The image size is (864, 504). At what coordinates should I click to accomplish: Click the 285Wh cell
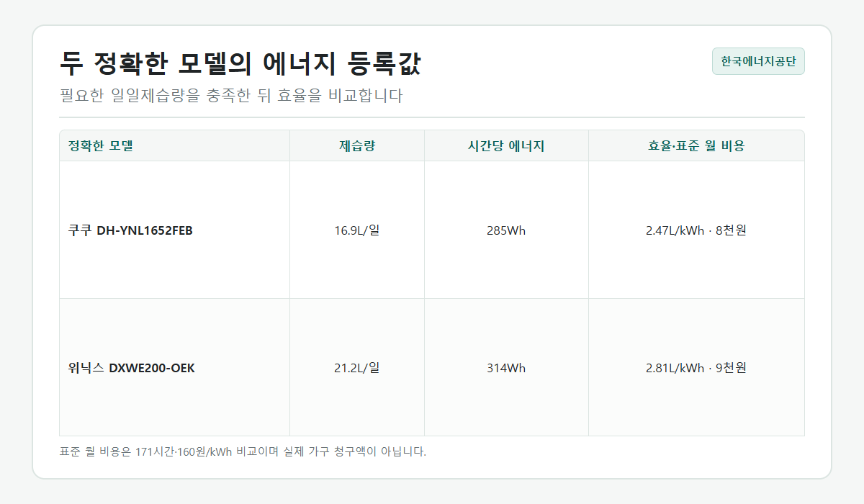coord(506,230)
